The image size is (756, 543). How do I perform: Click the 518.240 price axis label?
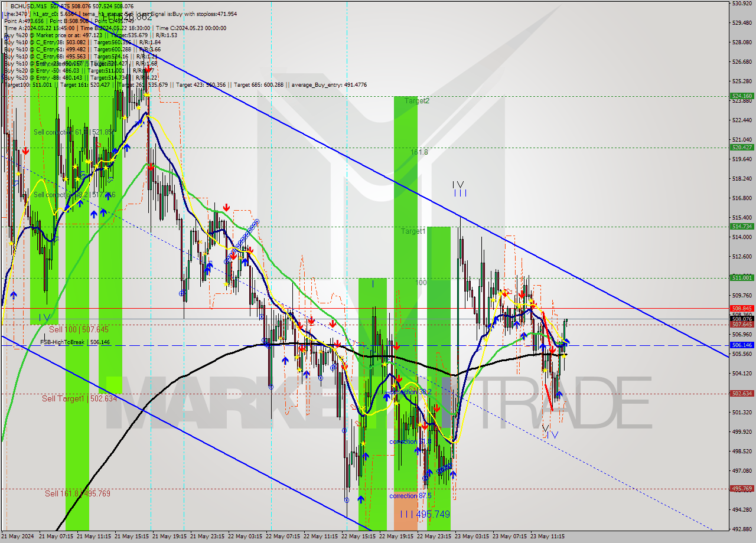[x=742, y=178]
